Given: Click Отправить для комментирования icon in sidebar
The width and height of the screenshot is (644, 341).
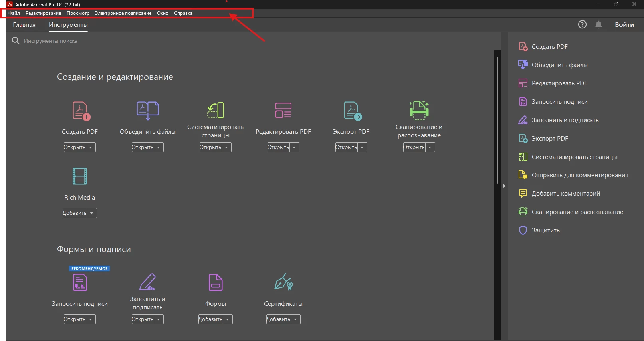Looking at the screenshot, I should click(x=523, y=175).
